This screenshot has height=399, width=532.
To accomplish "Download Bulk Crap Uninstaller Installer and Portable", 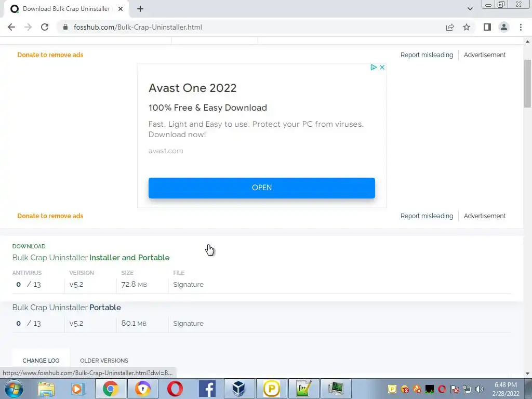I will coord(91,258).
